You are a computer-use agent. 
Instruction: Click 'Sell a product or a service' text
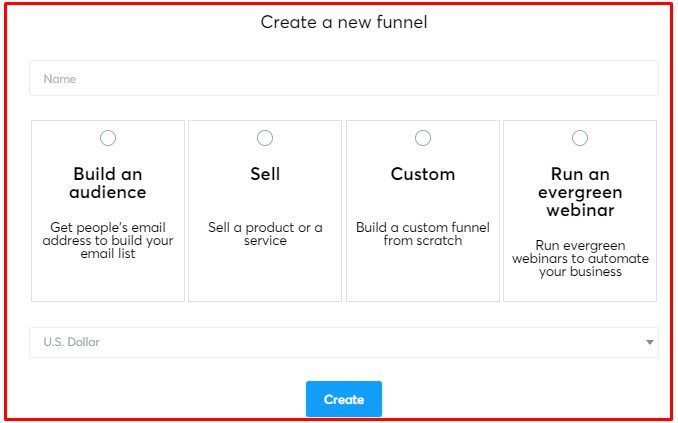tap(265, 234)
